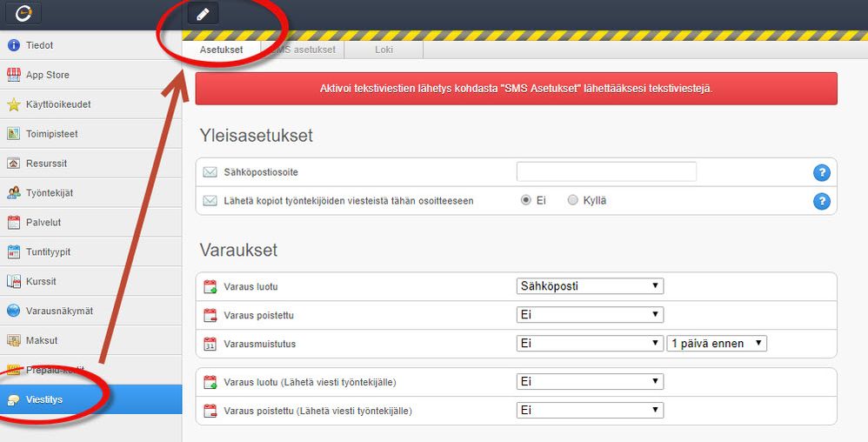This screenshot has width=868, height=442.
Task: Click the red SMS activation notice
Action: coord(516,89)
